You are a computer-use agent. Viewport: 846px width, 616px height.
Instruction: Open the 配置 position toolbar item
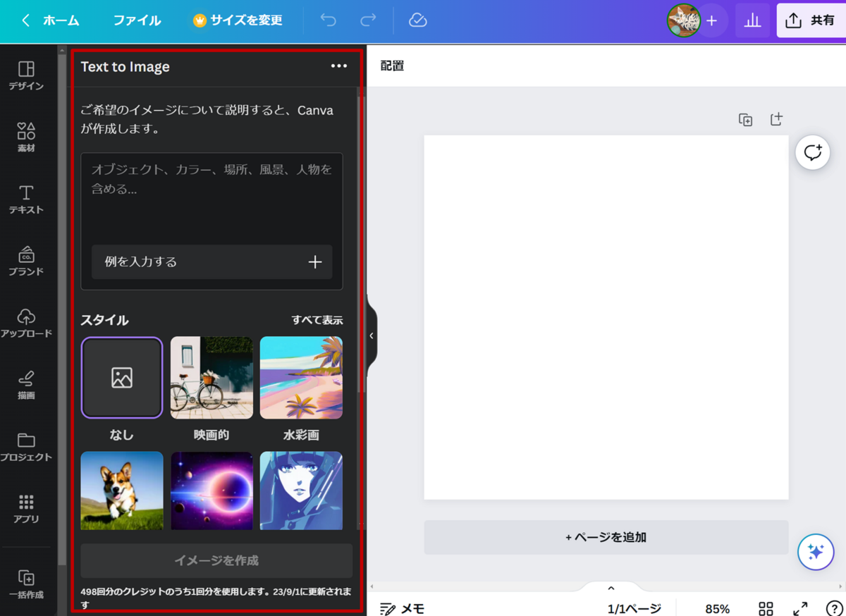coord(392,66)
